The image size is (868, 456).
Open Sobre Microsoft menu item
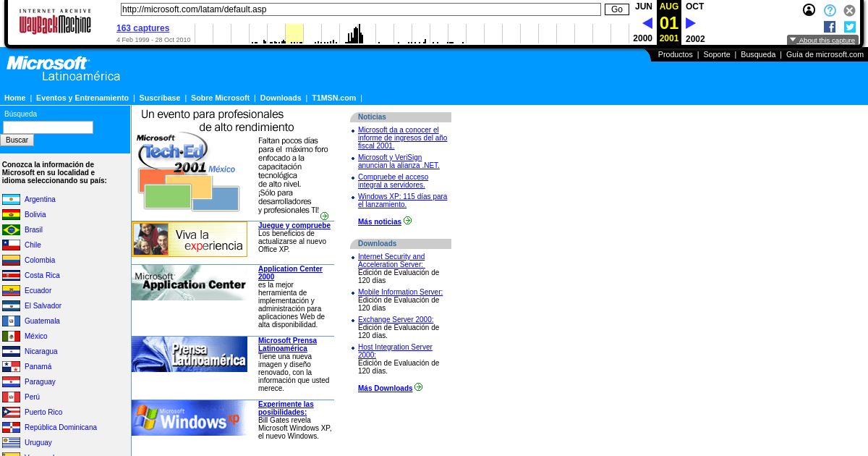(x=220, y=98)
